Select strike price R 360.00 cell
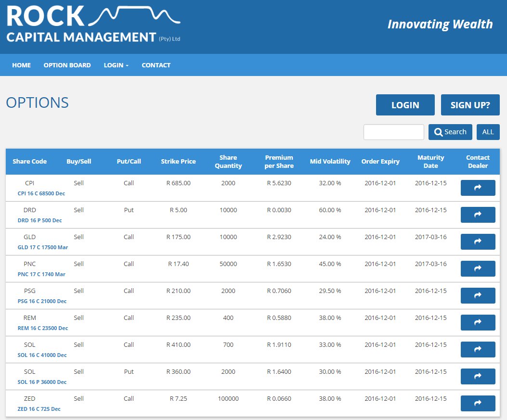Screen dimensions: 507x420 pyautogui.click(x=178, y=371)
